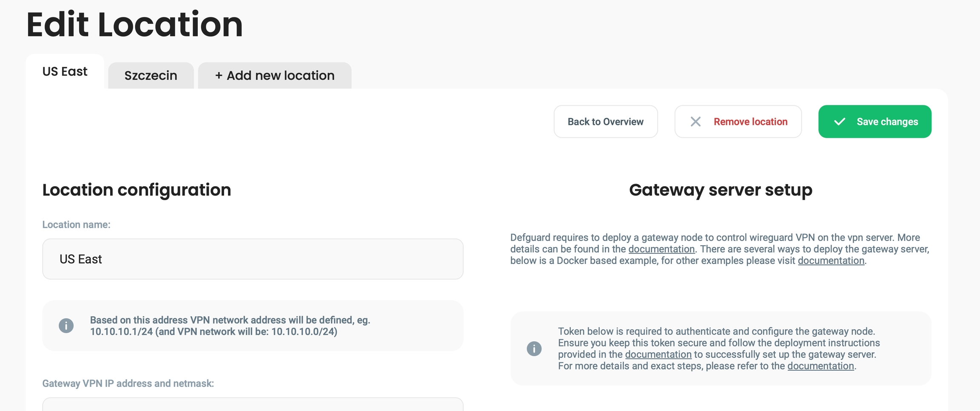Click the Location configuration heading
Image resolution: width=980 pixels, height=411 pixels.
click(137, 190)
